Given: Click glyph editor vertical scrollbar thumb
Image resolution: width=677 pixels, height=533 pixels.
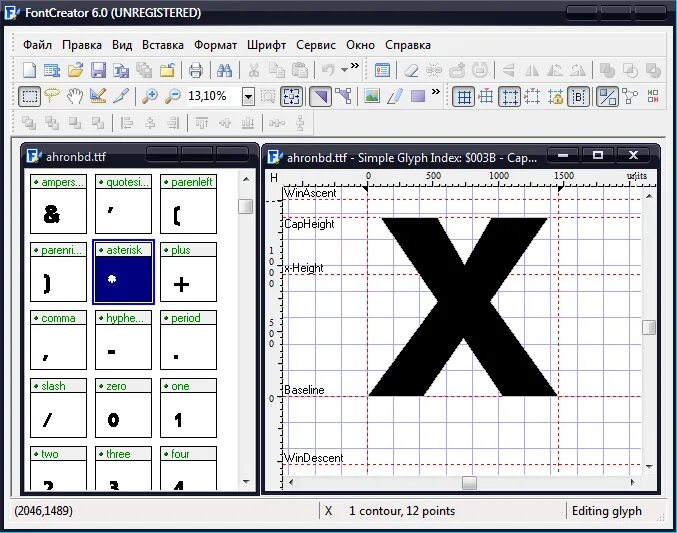Looking at the screenshot, I should [649, 327].
